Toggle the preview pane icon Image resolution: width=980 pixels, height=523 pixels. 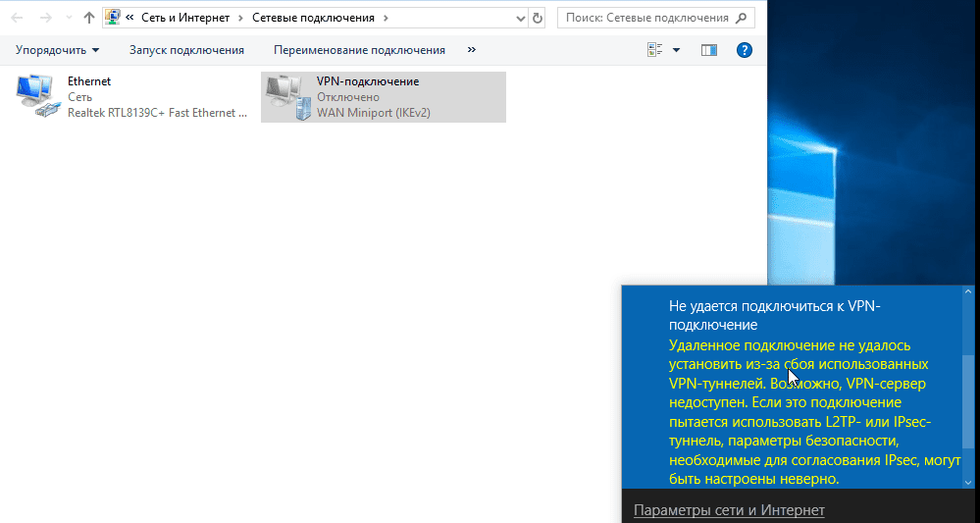[708, 50]
